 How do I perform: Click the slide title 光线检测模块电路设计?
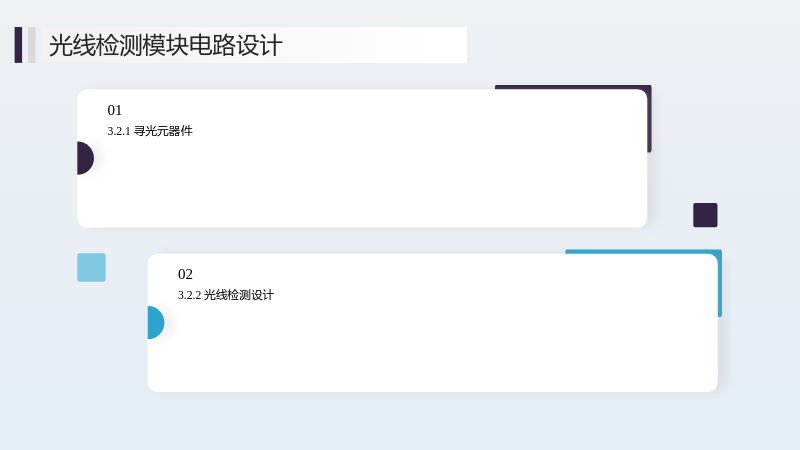tap(165, 45)
